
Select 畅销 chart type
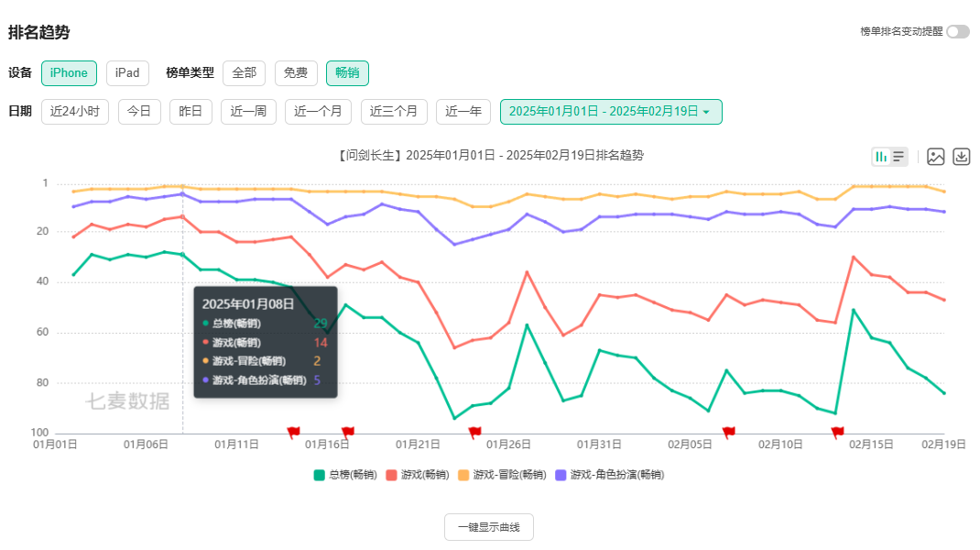(x=347, y=73)
